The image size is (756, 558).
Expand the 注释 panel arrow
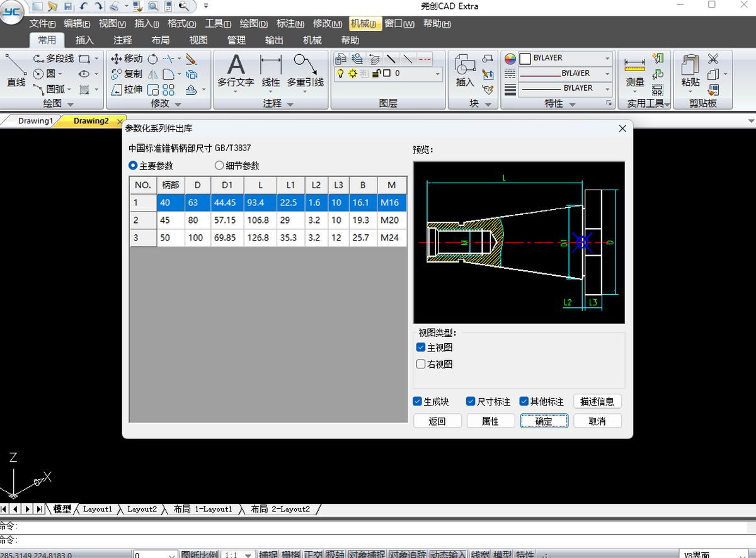[x=290, y=104]
